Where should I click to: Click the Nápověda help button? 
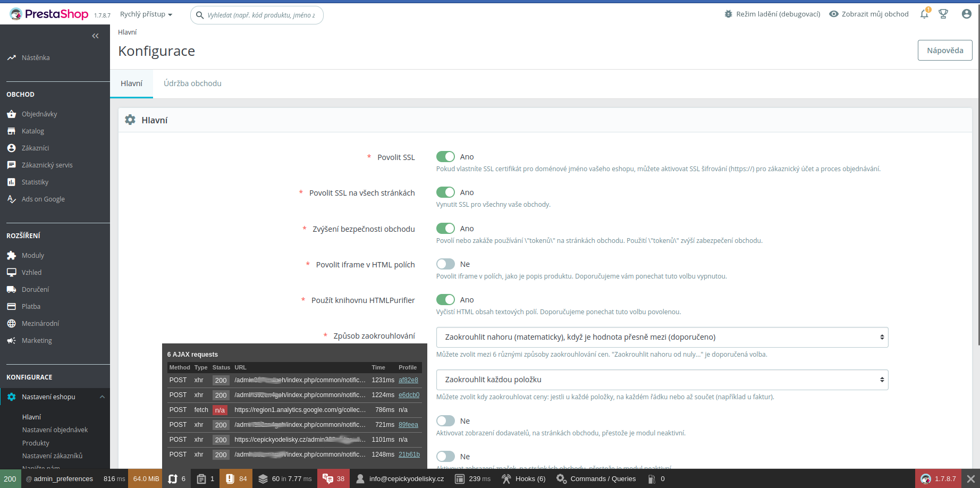945,51
